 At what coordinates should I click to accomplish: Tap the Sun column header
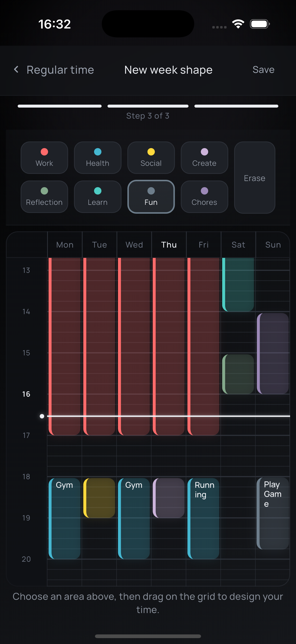pyautogui.click(x=273, y=245)
